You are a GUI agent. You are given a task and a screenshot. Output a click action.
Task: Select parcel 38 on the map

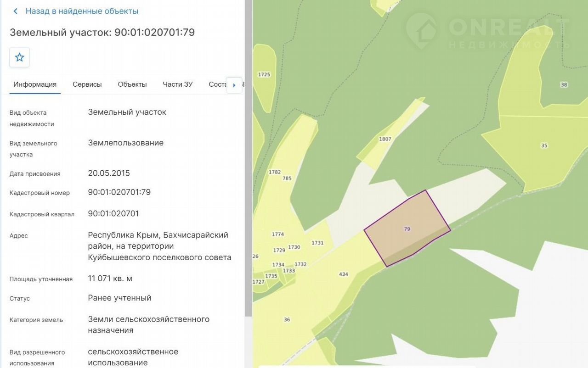click(x=564, y=85)
